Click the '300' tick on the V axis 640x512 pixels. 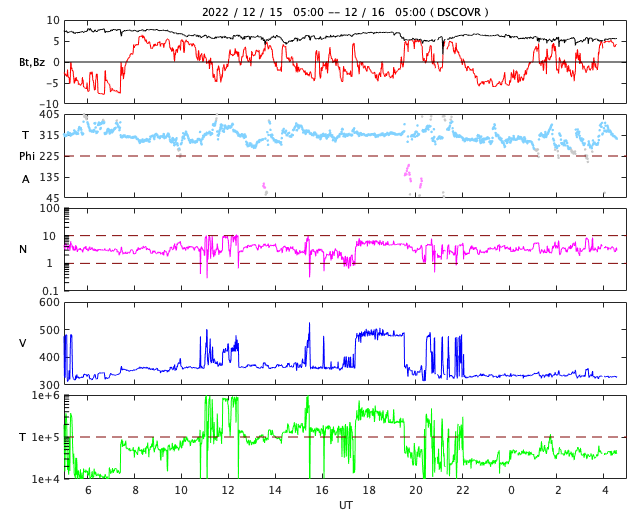pos(49,385)
